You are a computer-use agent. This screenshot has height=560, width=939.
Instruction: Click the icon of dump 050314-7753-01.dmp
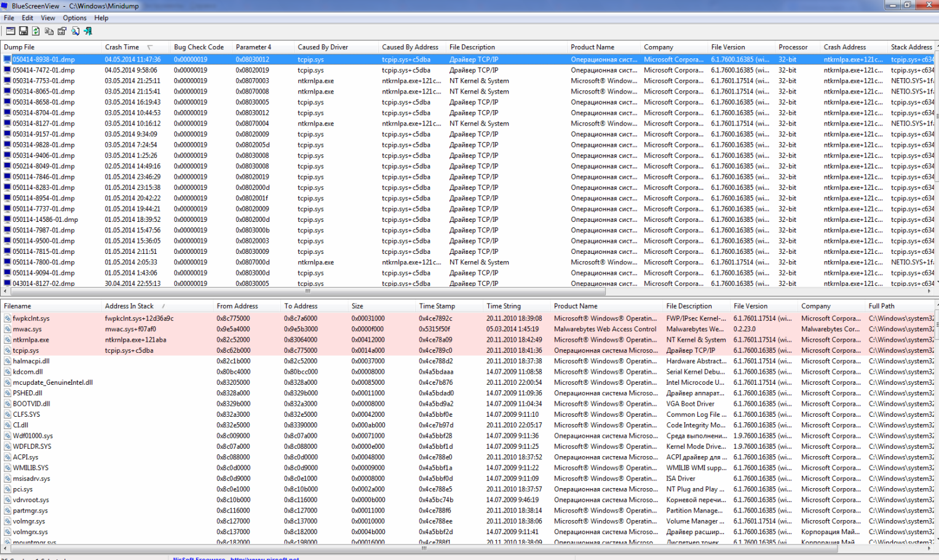pos(7,81)
